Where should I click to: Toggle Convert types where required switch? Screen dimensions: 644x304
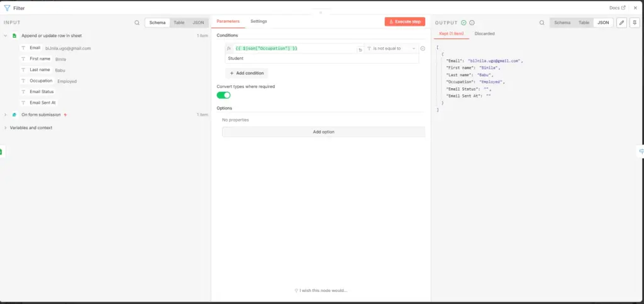coord(223,95)
